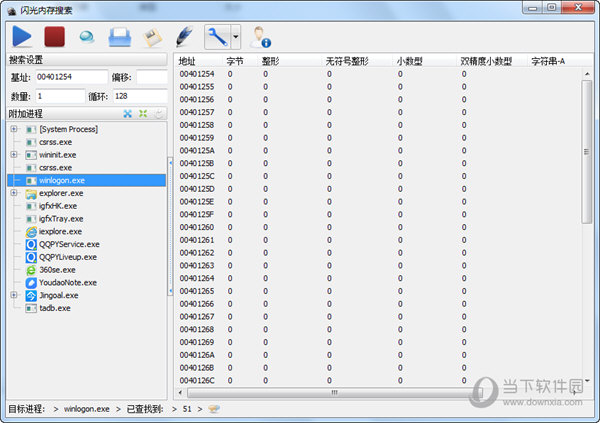Select address row 0040125A

pyautogui.click(x=379, y=150)
